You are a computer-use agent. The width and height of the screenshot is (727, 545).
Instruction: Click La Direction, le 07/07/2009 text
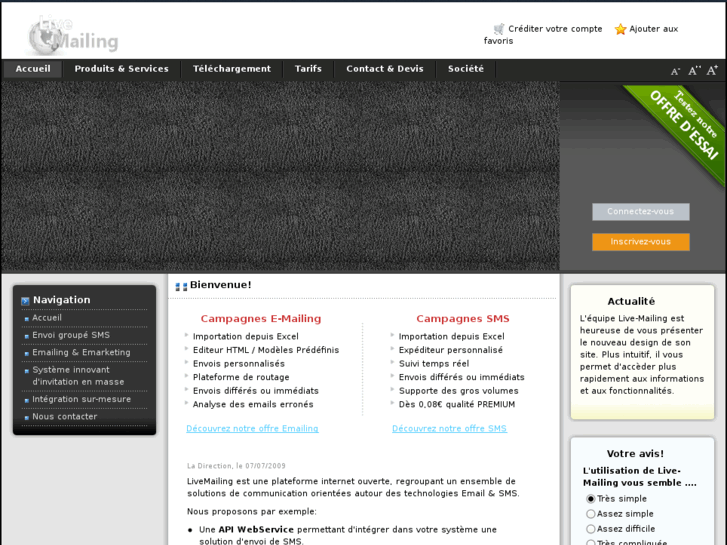pyautogui.click(x=236, y=466)
